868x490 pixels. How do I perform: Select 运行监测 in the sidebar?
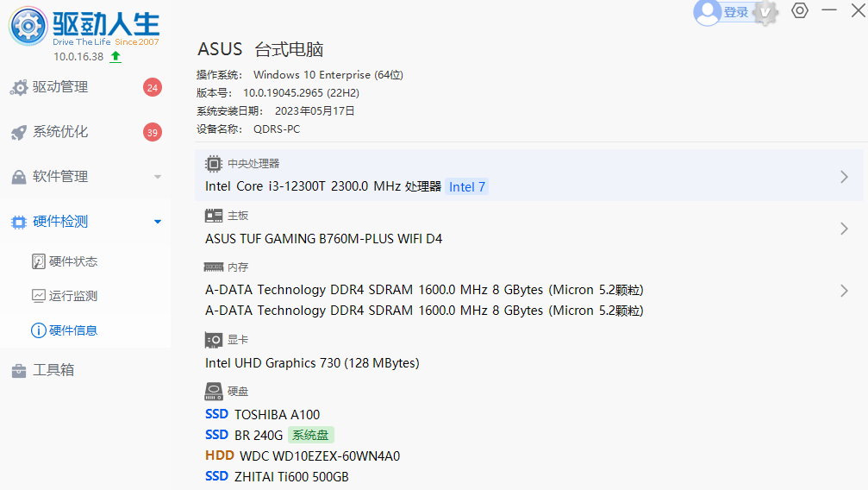click(72, 296)
